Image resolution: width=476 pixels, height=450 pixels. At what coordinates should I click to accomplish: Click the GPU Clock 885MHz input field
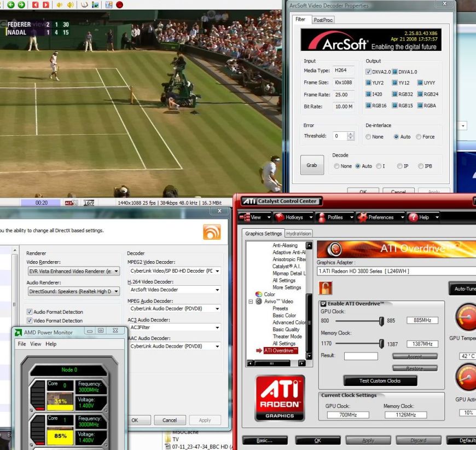[x=422, y=320]
